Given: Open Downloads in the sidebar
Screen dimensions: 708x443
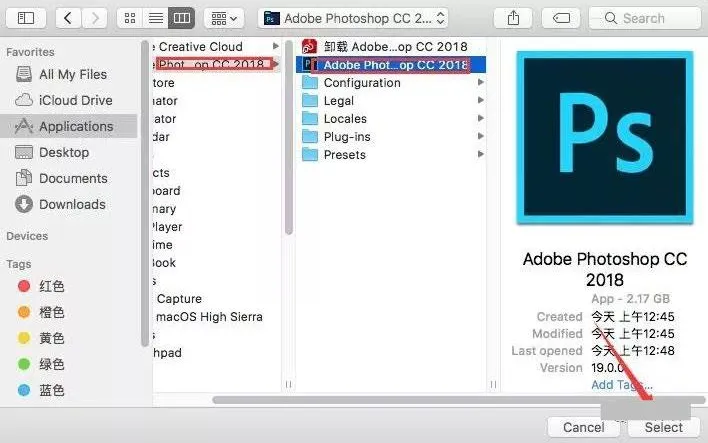Looking at the screenshot, I should point(69,204).
